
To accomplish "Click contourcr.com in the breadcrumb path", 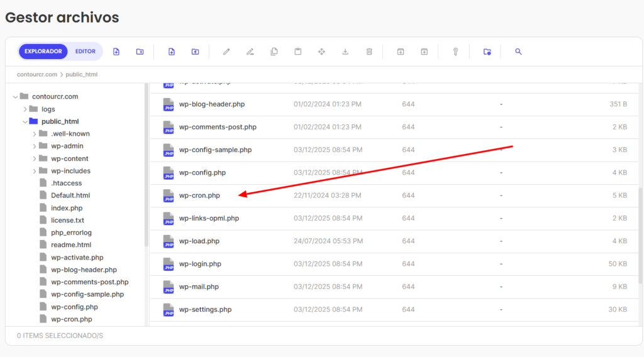I will [x=37, y=75].
